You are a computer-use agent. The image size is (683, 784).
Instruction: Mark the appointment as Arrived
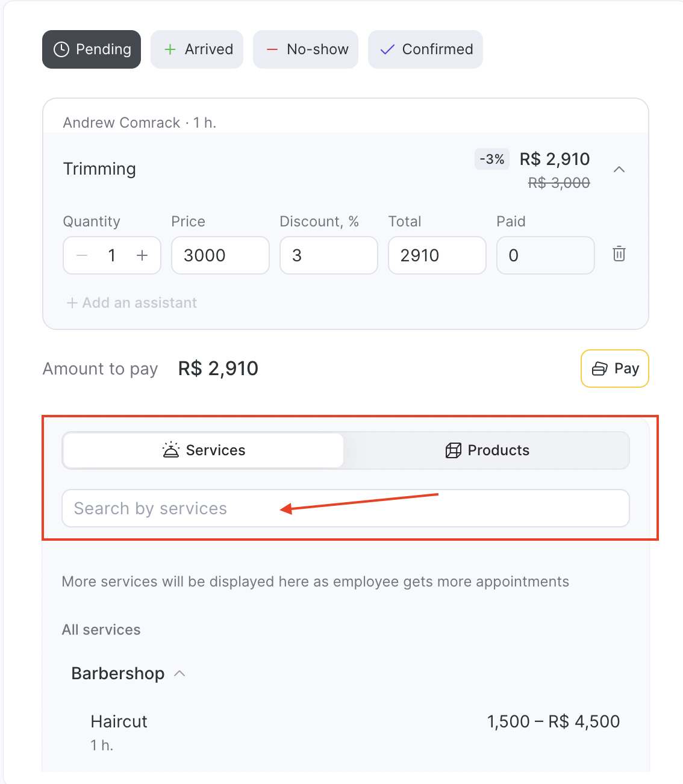click(197, 49)
